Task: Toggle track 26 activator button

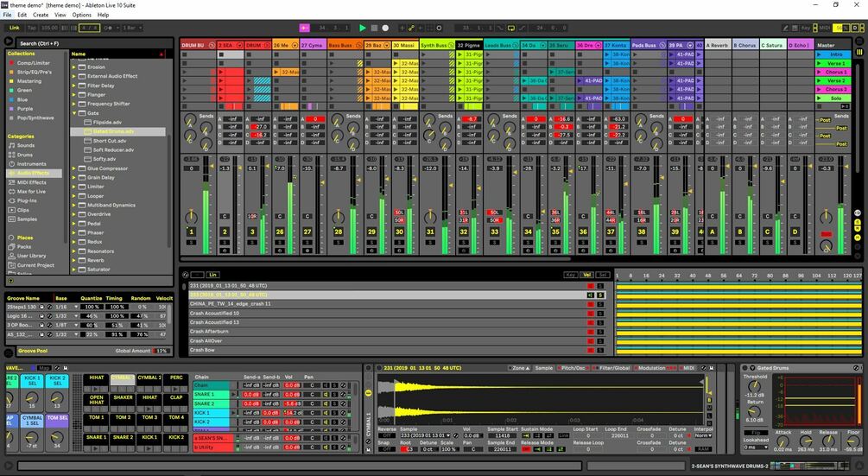Action: [x=280, y=232]
